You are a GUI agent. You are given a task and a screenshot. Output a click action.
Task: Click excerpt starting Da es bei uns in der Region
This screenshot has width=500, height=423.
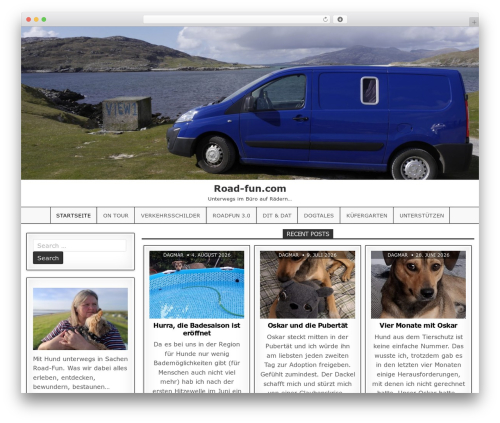(x=197, y=367)
